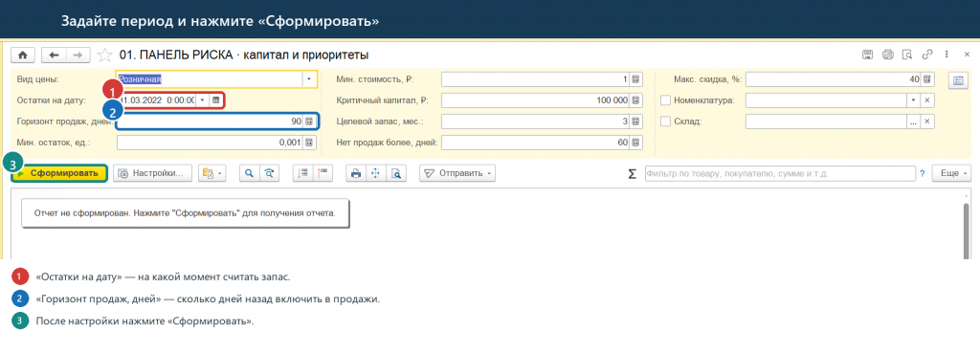Click the Горизонт продаж value field
The image size is (980, 354).
210,122
